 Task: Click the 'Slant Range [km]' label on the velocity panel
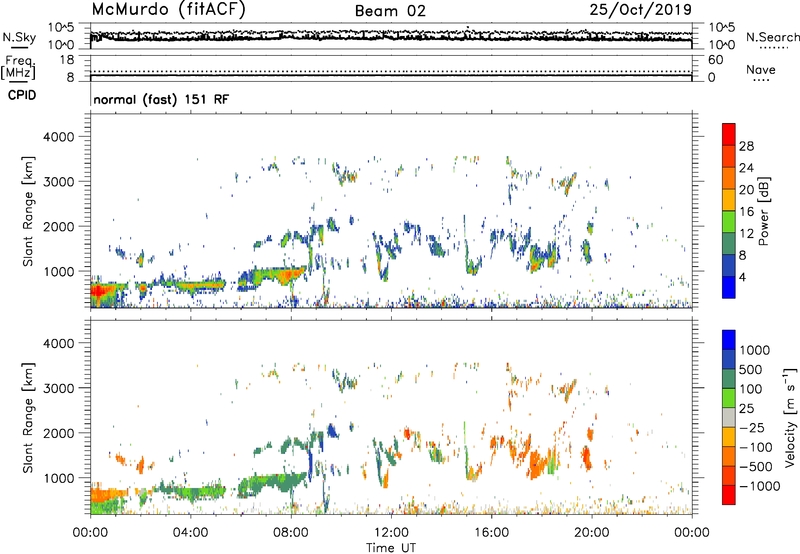pyautogui.click(x=28, y=418)
